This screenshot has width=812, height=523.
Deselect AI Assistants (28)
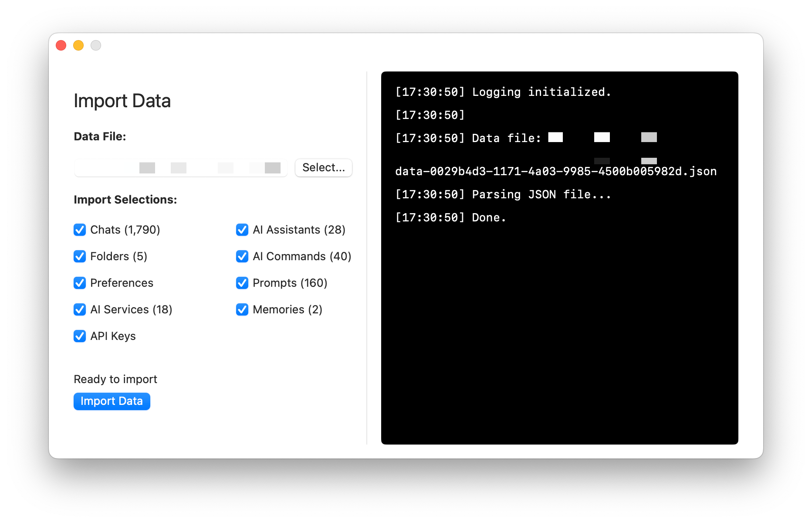[x=242, y=230]
